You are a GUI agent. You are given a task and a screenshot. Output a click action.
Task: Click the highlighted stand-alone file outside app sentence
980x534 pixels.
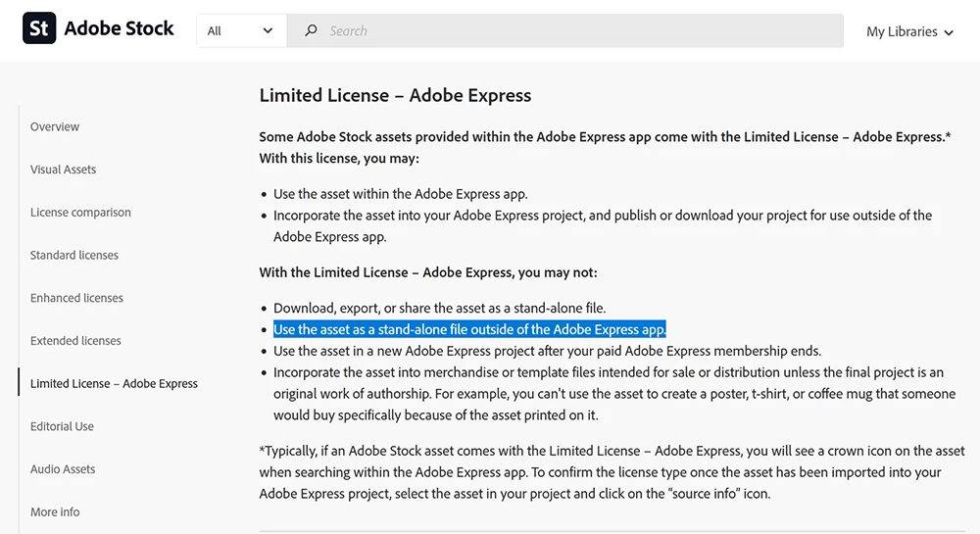pyautogui.click(x=469, y=329)
